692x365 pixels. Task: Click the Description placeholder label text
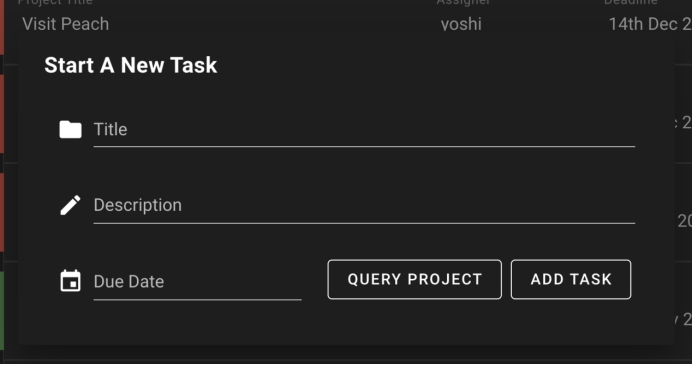[x=138, y=205]
